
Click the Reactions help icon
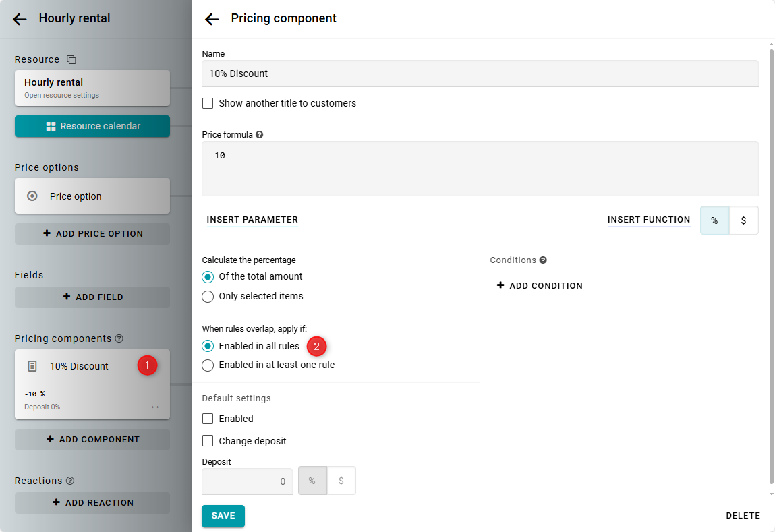(x=70, y=481)
